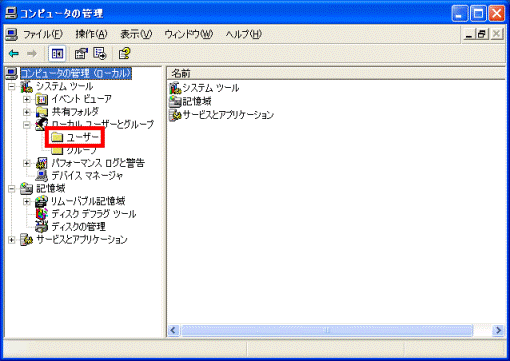Select the グループ folder in tree

(75, 151)
